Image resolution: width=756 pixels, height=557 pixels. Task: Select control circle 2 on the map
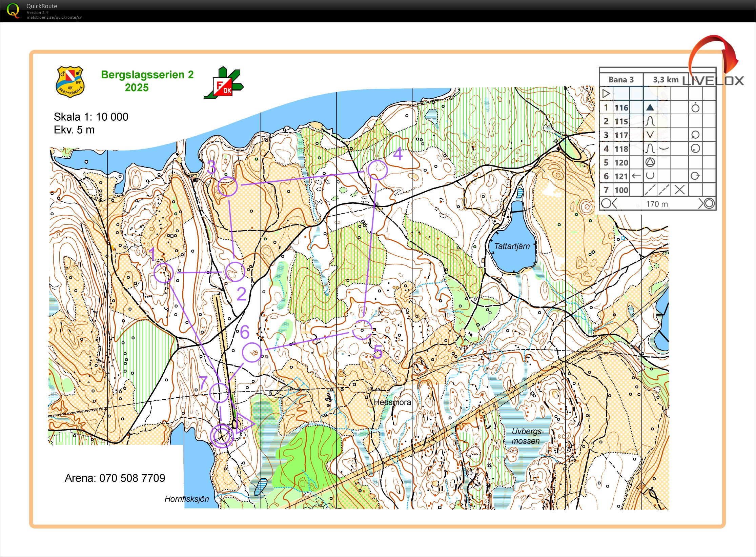click(235, 272)
